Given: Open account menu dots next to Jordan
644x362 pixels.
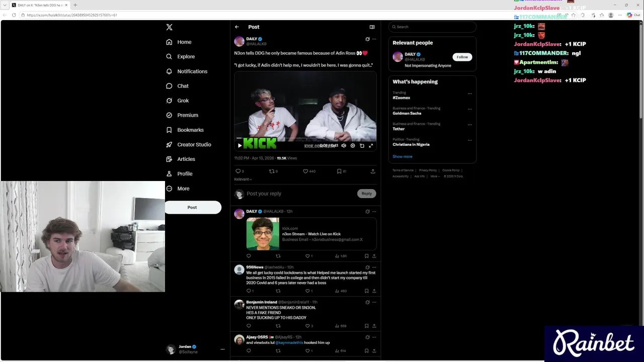Looking at the screenshot, I should coord(222,349).
